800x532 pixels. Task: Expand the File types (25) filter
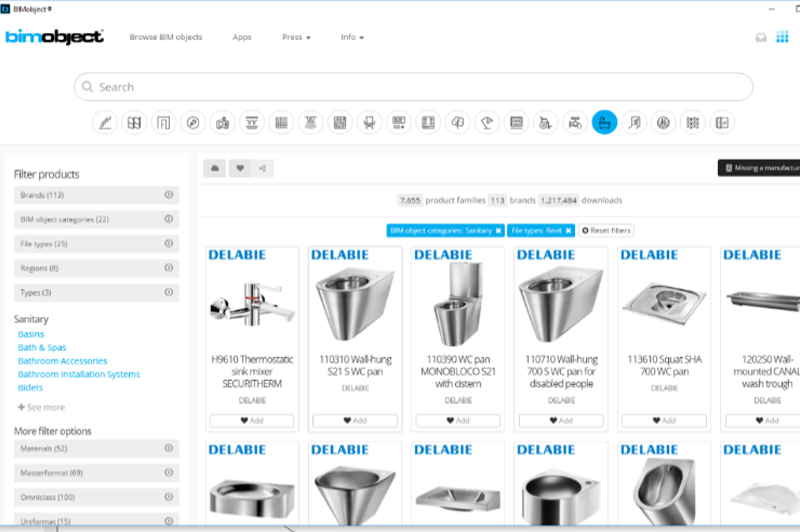(x=96, y=244)
